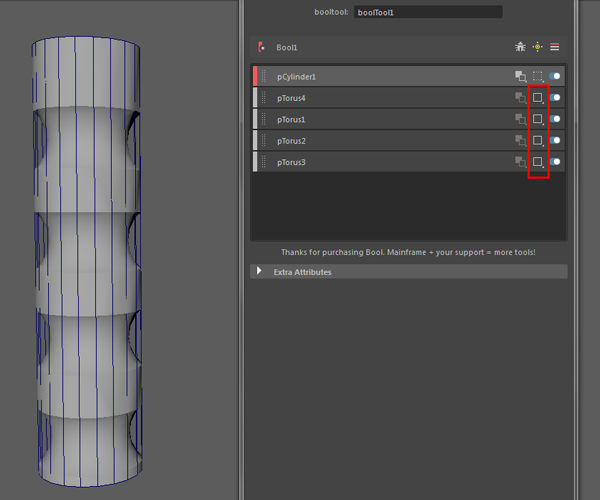Viewport: 600px width, 500px height.
Task: Switch off the pTorus3 toggle
Action: pos(555,162)
